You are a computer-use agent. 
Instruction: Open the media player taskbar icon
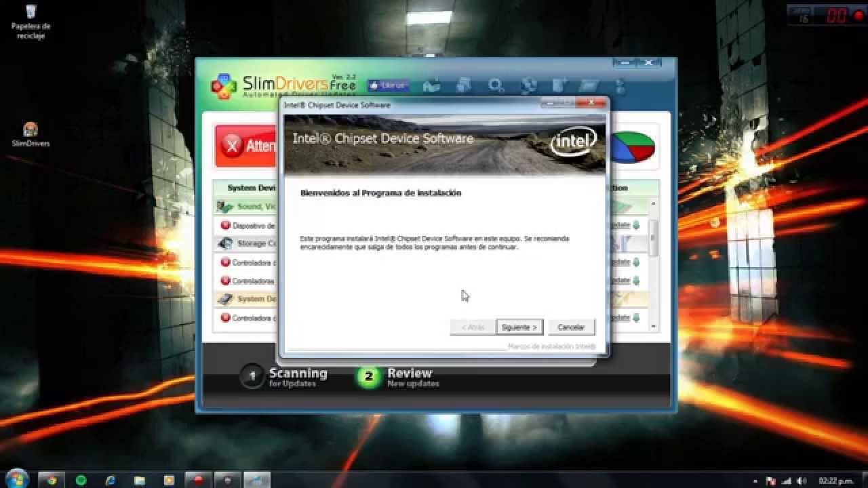(169, 480)
